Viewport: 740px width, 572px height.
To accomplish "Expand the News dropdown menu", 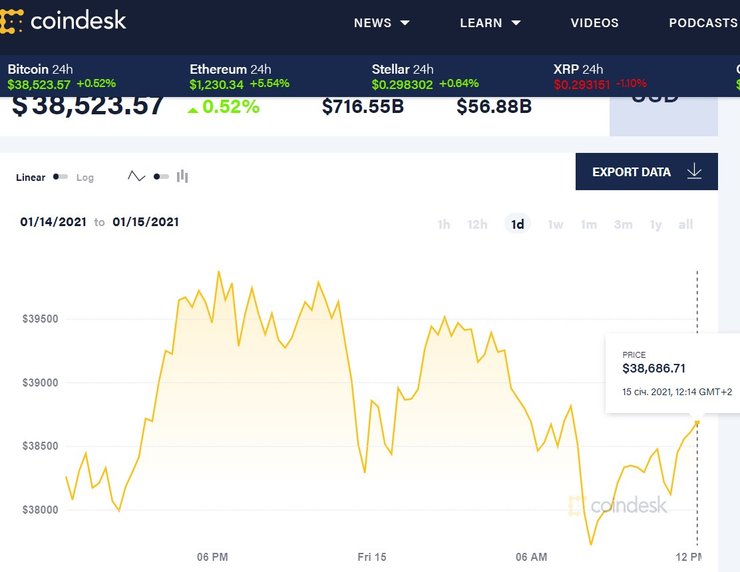I will [x=382, y=23].
